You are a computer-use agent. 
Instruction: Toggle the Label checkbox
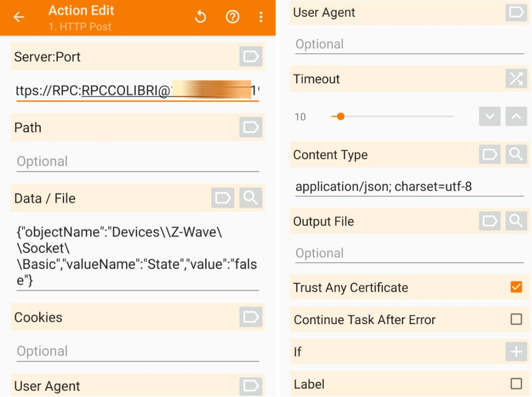pos(516,384)
